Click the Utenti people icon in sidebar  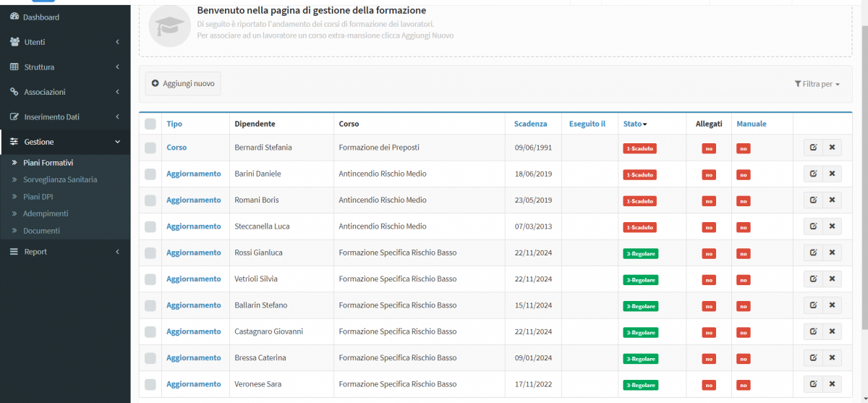coord(14,42)
